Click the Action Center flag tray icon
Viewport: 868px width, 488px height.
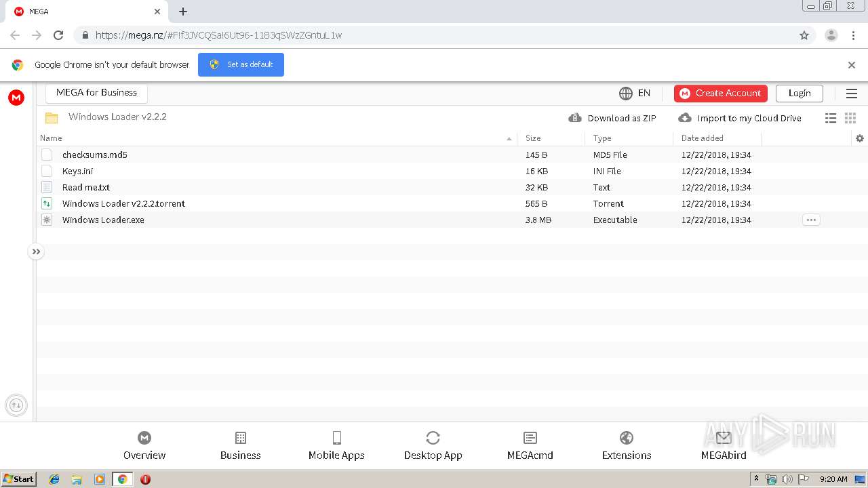tap(804, 479)
